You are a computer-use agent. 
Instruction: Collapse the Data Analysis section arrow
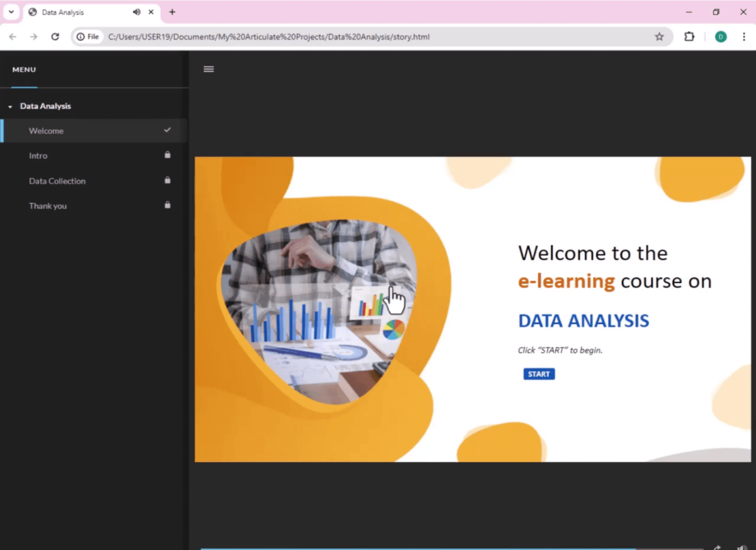tap(10, 106)
